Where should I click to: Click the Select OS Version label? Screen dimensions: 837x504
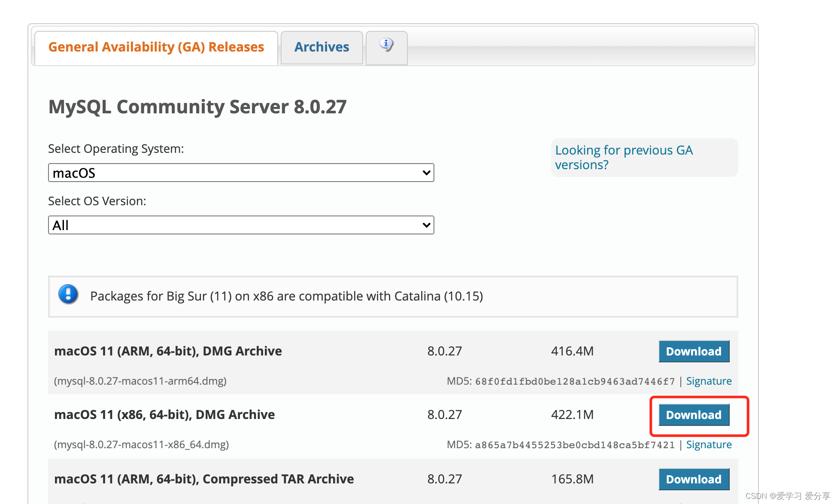(97, 201)
